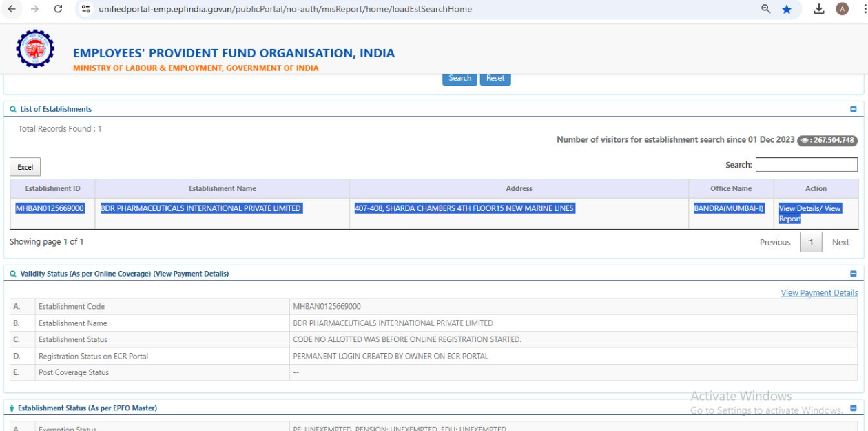
Task: Click the browser forward arrow
Action: (34, 9)
